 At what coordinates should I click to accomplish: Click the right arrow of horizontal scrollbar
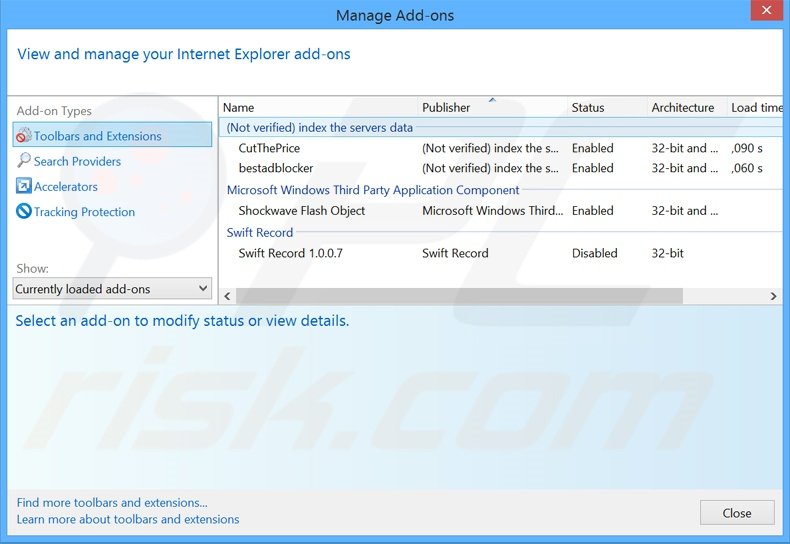773,296
